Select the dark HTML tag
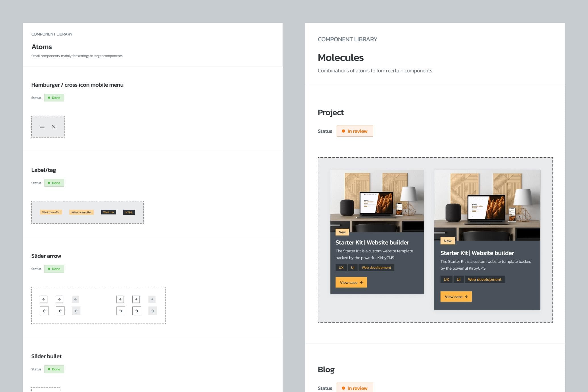 coord(129,212)
